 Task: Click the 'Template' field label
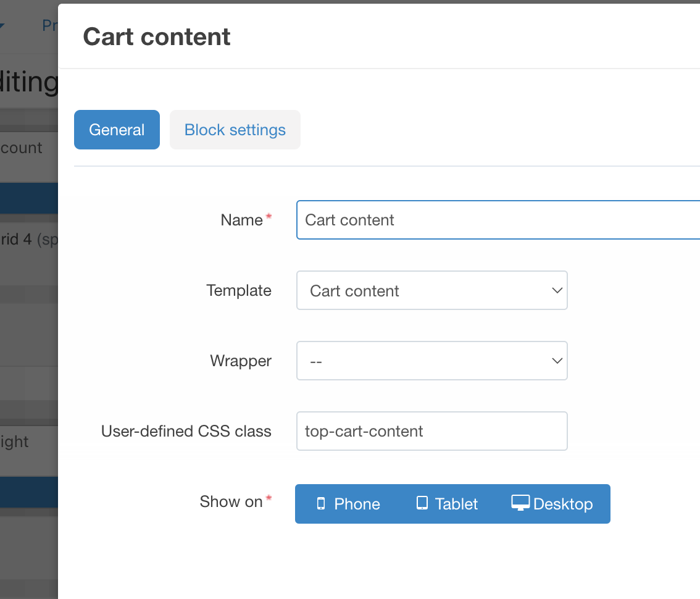(x=239, y=291)
